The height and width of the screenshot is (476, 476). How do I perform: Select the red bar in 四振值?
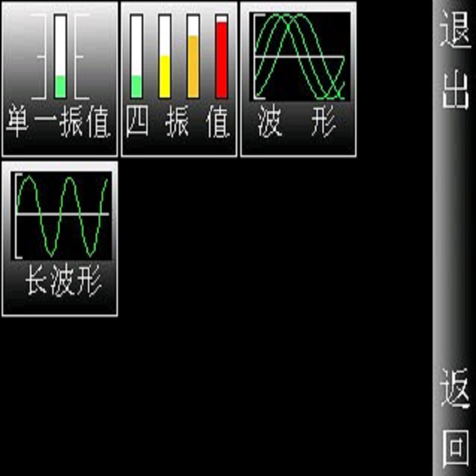[x=221, y=57]
